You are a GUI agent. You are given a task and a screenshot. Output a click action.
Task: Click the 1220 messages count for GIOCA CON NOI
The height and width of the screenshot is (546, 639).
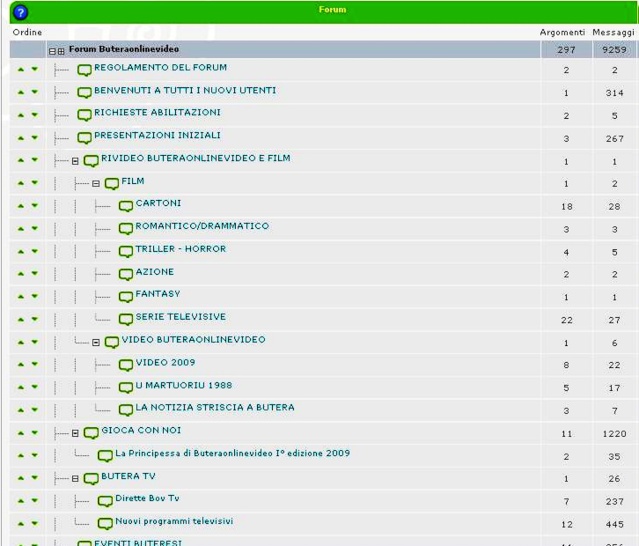tap(614, 434)
